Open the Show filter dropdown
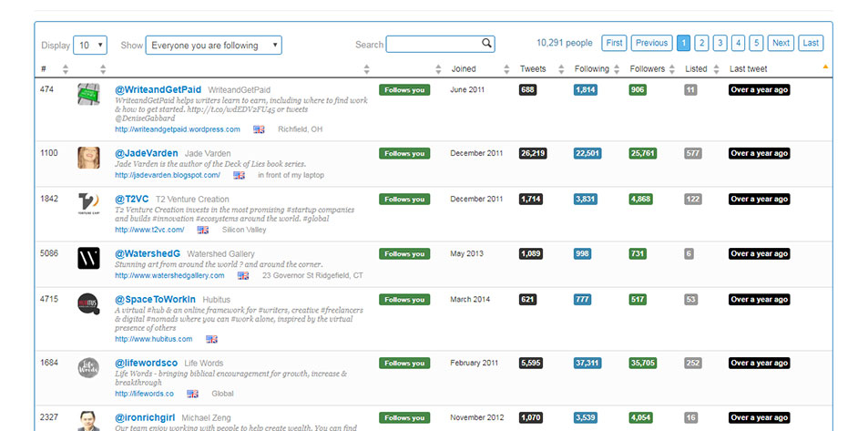Screen dimensions: 868x431 tap(214, 46)
